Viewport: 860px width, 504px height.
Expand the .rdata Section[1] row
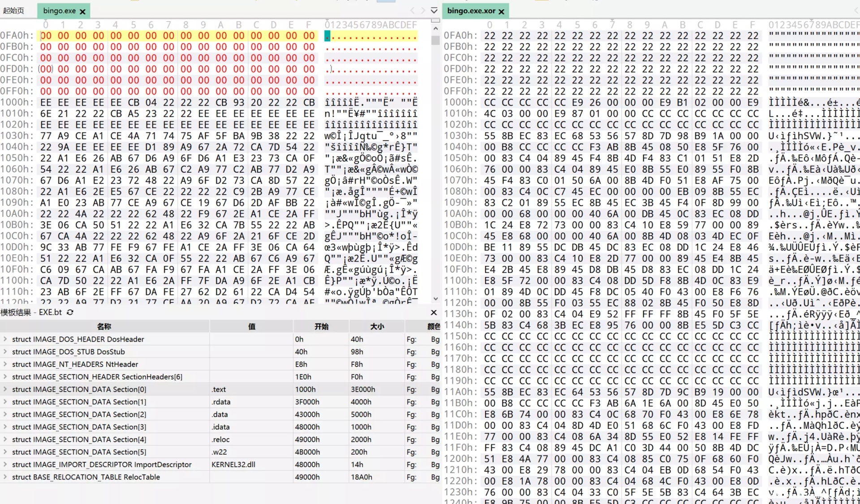coord(5,402)
